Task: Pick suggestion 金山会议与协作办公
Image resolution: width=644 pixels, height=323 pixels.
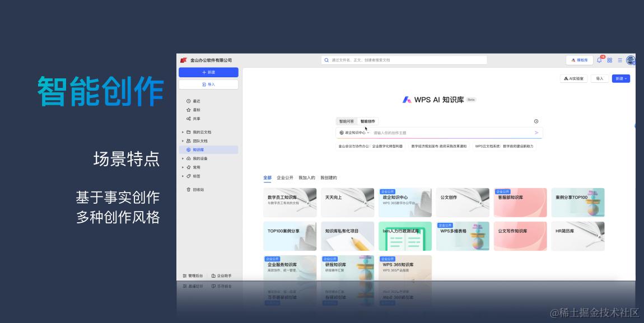Action: point(371,146)
